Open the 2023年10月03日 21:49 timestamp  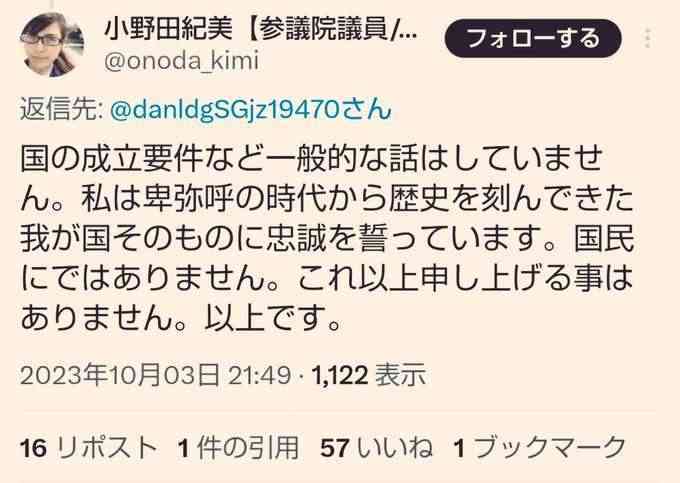tap(155, 375)
